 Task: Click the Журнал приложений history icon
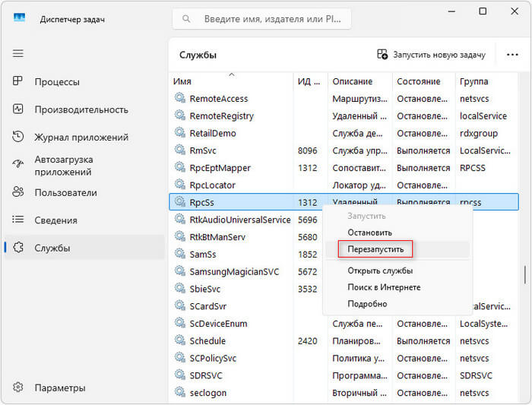coord(18,138)
